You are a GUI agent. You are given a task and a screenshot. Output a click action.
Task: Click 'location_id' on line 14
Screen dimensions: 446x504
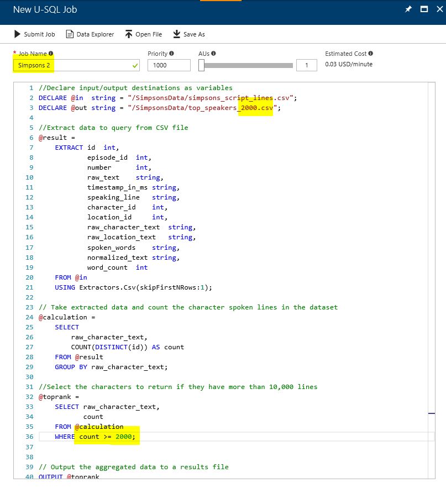pos(109,217)
